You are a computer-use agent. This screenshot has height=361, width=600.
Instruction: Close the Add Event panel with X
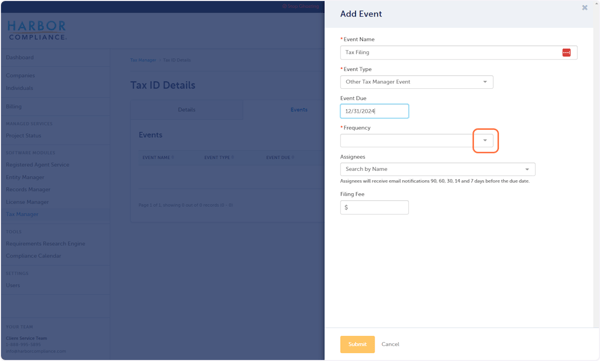[584, 8]
